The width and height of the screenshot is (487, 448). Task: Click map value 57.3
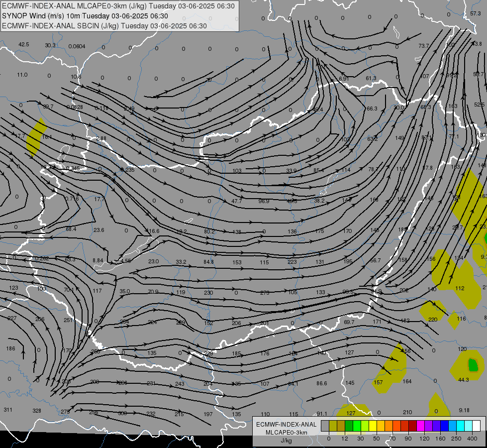tap(475, 13)
